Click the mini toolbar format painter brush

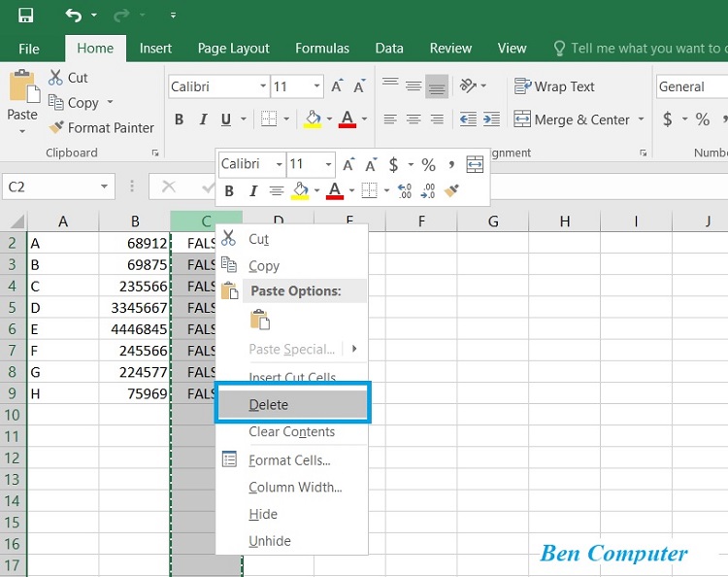[451, 190]
